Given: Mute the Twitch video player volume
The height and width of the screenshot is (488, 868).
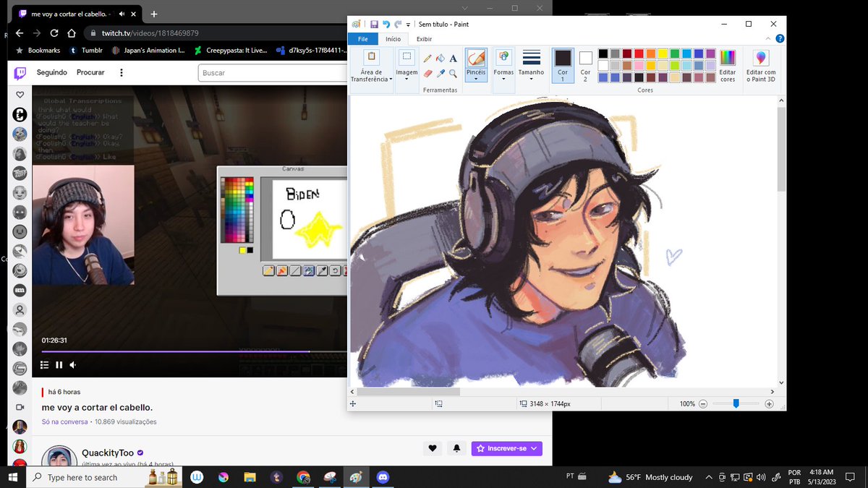Looking at the screenshot, I should (x=73, y=365).
